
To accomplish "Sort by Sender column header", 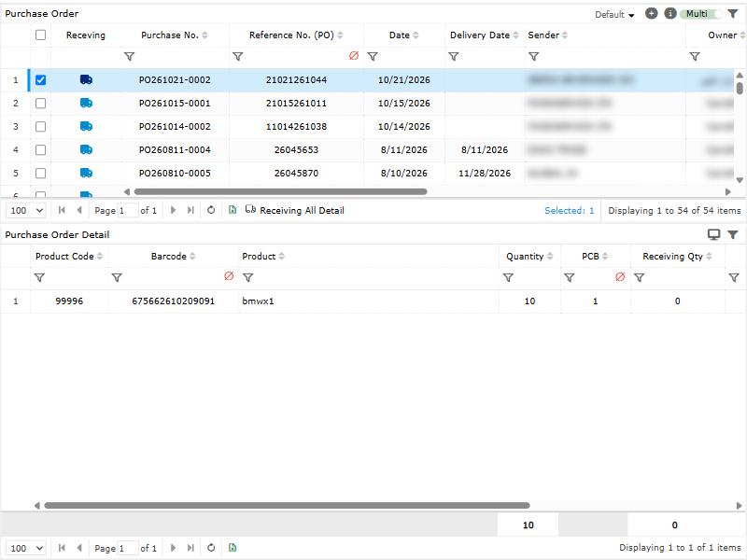I will coord(547,35).
